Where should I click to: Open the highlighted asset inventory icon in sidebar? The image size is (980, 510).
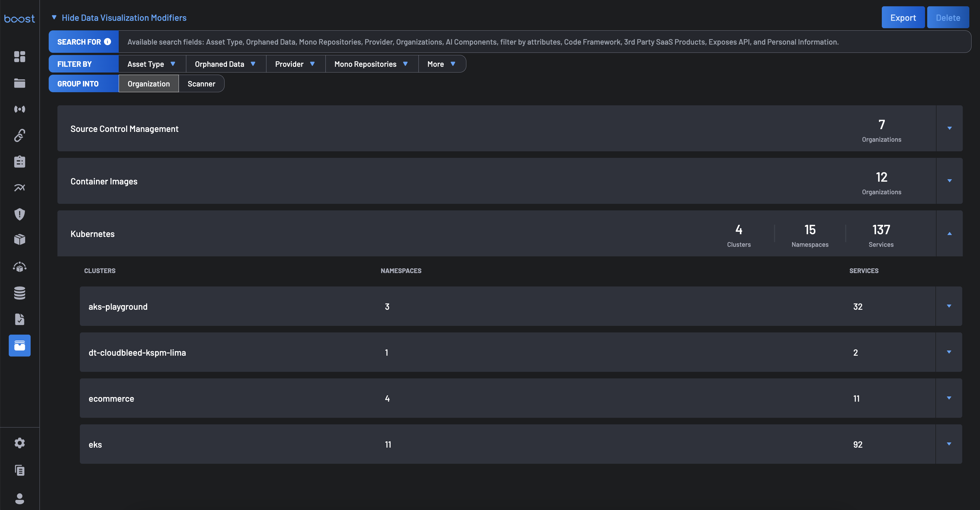19,346
